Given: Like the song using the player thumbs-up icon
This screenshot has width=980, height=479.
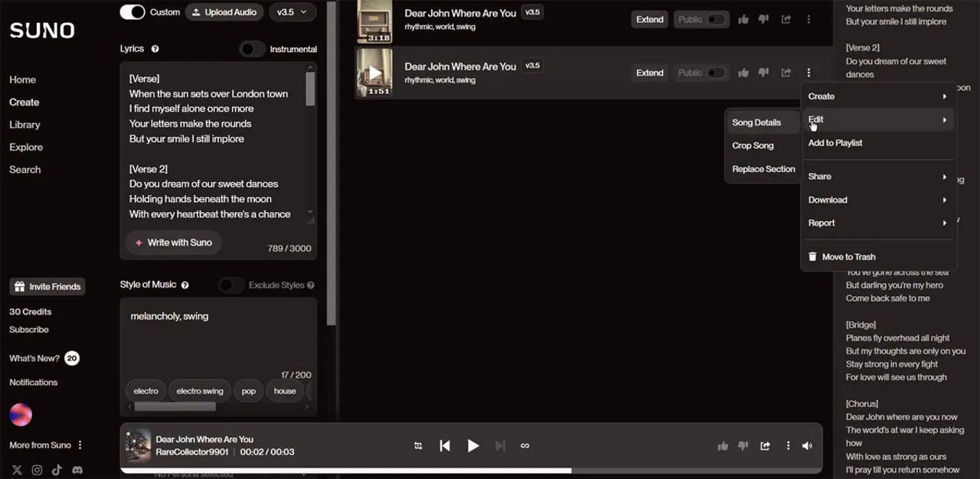Looking at the screenshot, I should (722, 445).
